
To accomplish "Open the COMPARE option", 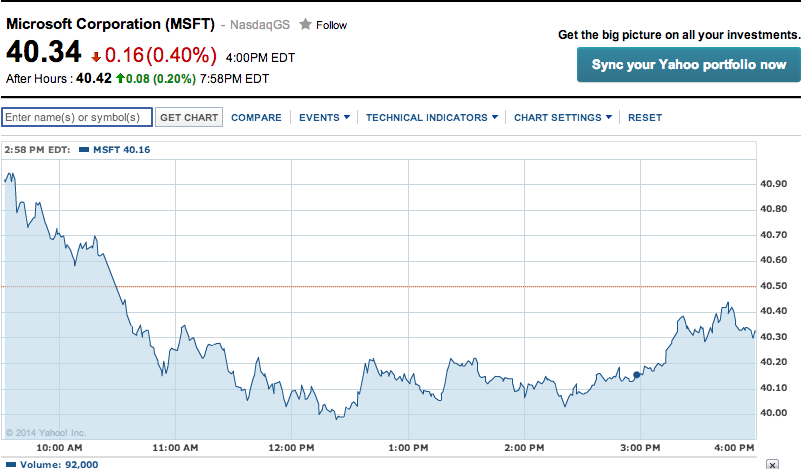I will click(256, 118).
